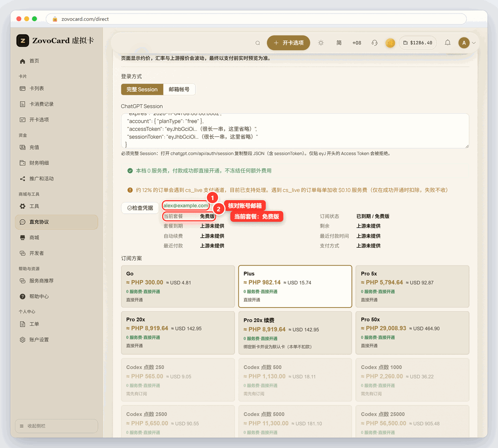
Task: Click the wallet icon beside 财务明细
Action: (x=23, y=163)
